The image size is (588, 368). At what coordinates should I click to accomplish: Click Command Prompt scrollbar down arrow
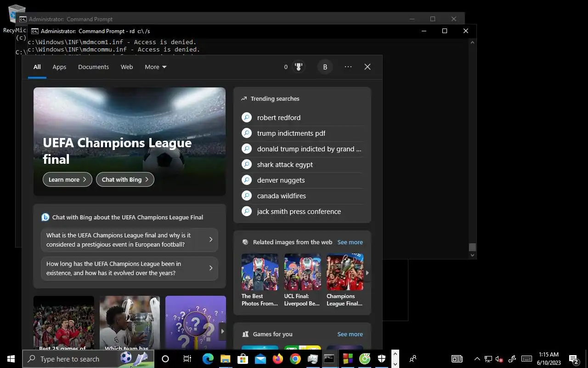pyautogui.click(x=472, y=255)
